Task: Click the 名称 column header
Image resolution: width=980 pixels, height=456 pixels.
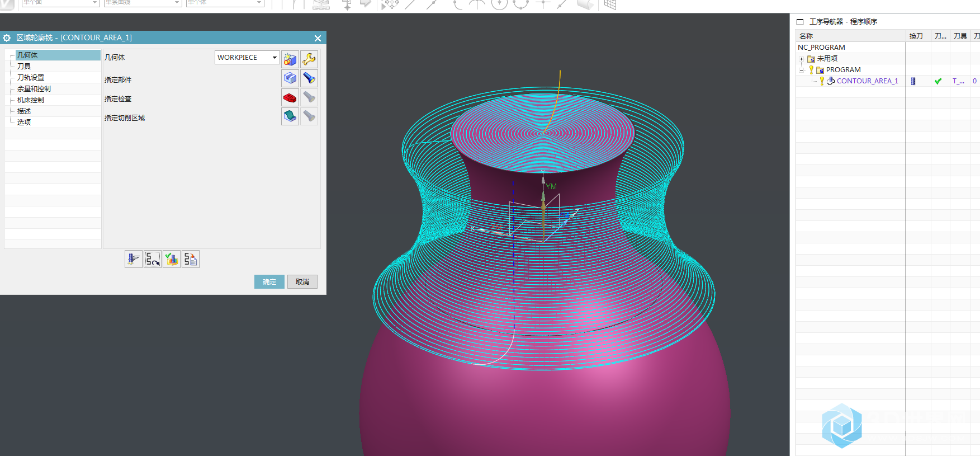Action: click(850, 36)
